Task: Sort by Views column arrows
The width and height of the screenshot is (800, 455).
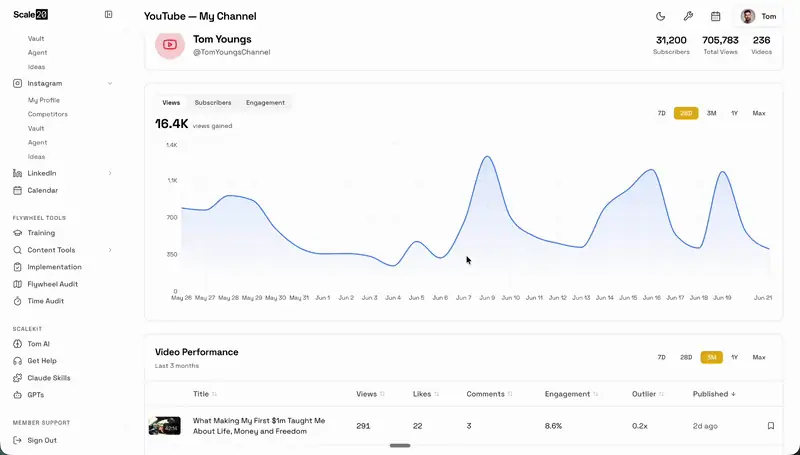Action: pos(382,394)
